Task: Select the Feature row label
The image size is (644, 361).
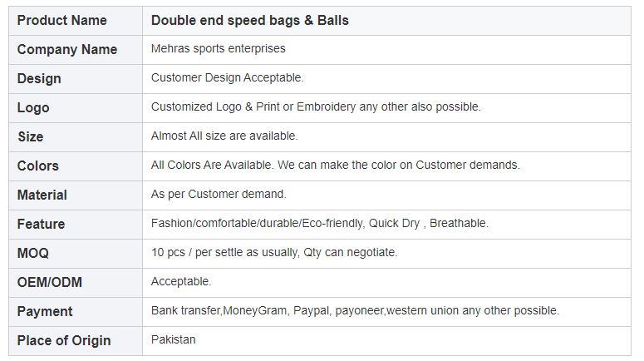Action: (41, 224)
